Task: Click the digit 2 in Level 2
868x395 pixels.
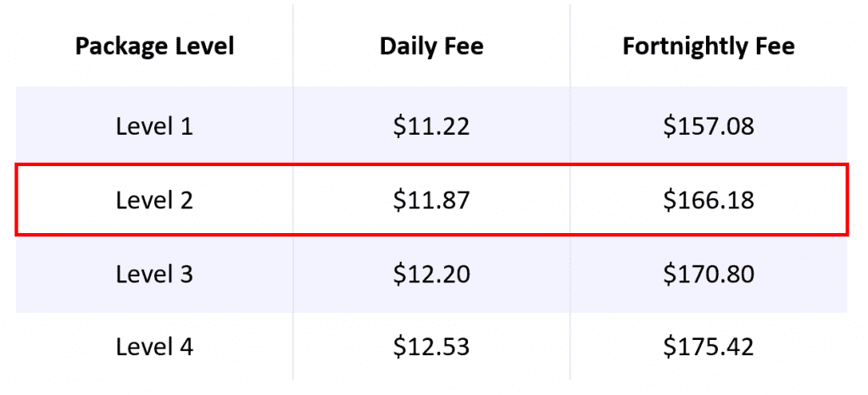Action: click(x=186, y=200)
